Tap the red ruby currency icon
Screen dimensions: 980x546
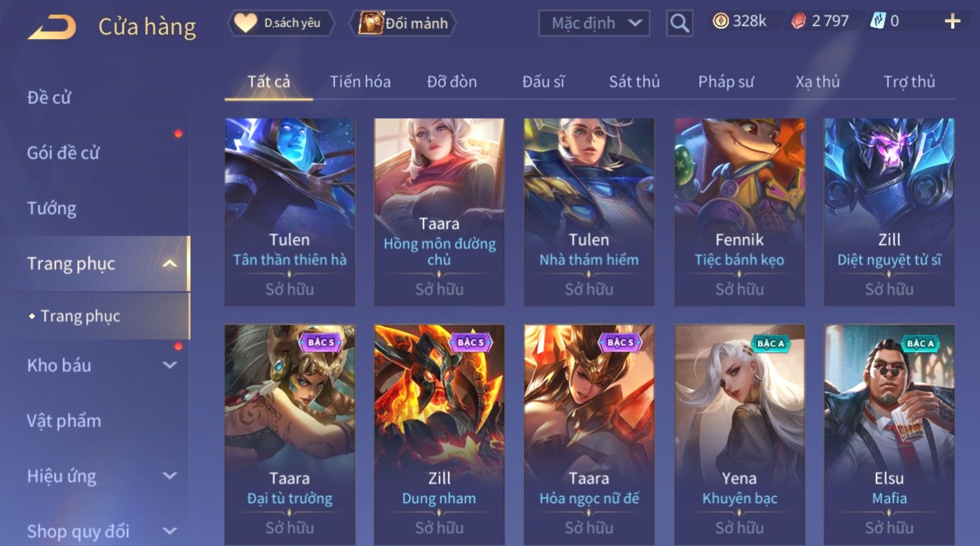coord(798,21)
